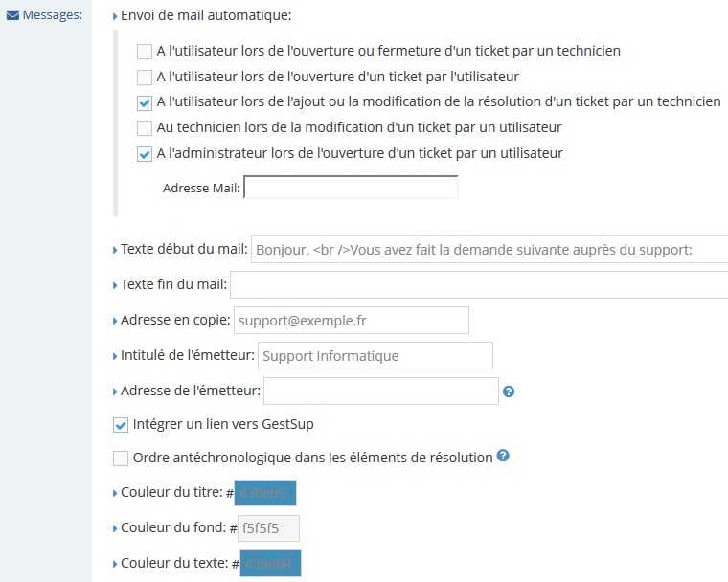Toggle Intégrer un lien vers GestSup
The image size is (728, 582).
(121, 425)
